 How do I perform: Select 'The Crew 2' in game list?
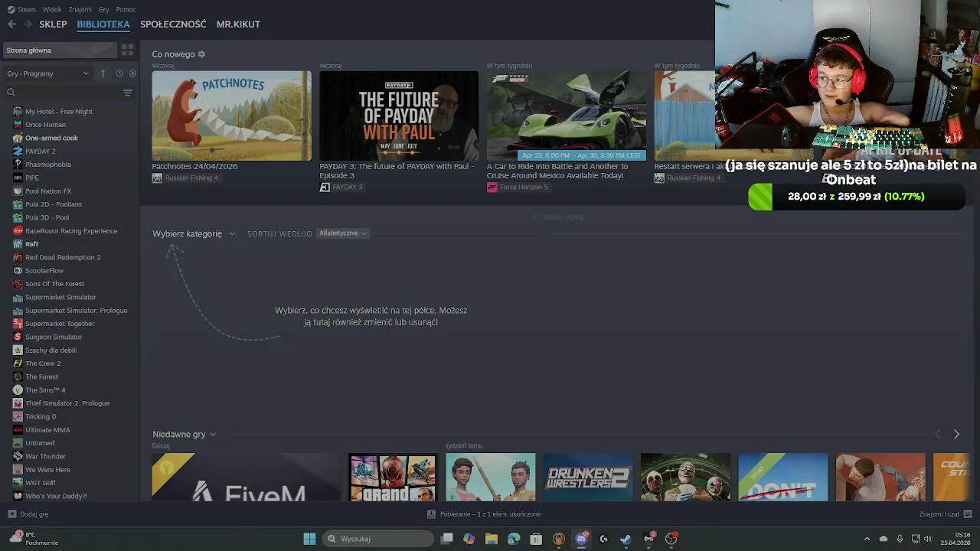point(43,364)
